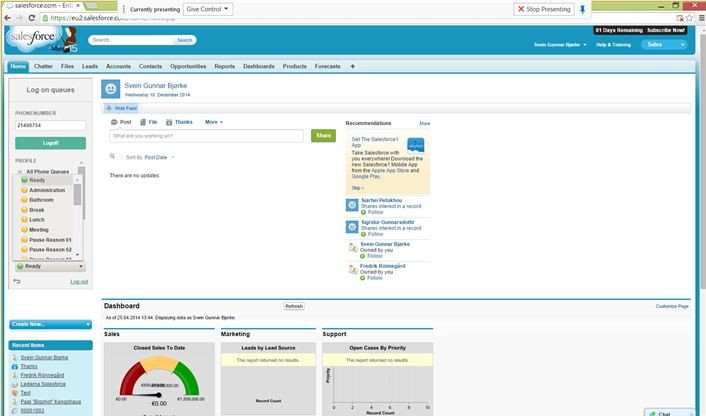Expand the More publisher actions dropdown
This screenshot has height=416, width=706.
(x=214, y=122)
